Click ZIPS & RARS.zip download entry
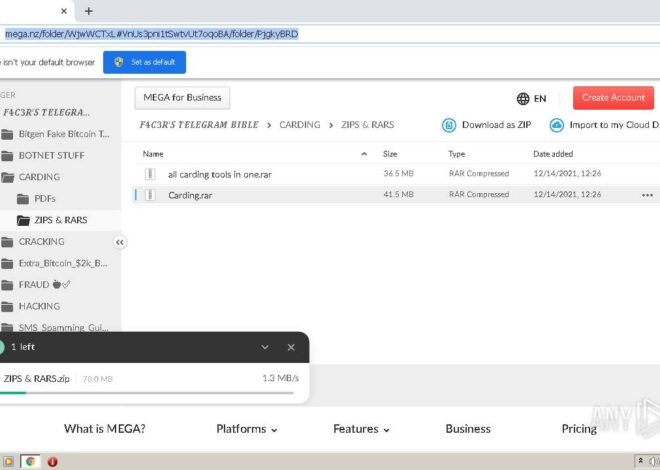The width and height of the screenshot is (660, 470). click(37, 379)
